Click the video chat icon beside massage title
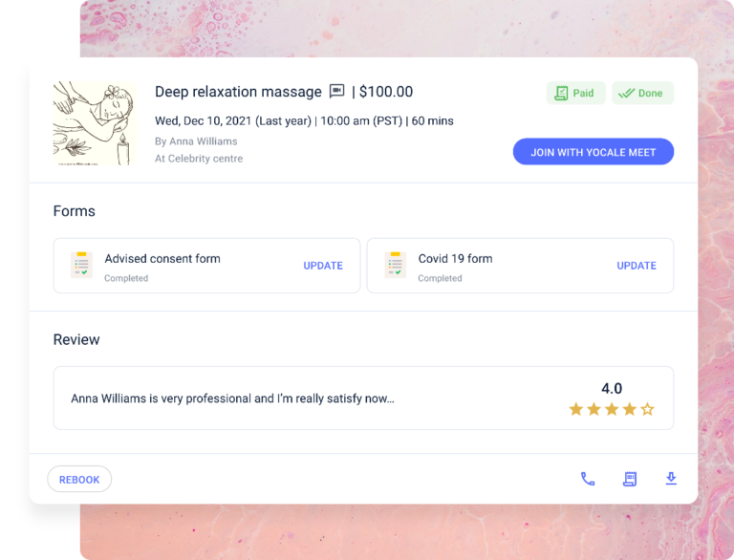The height and width of the screenshot is (560, 734). 336,91
